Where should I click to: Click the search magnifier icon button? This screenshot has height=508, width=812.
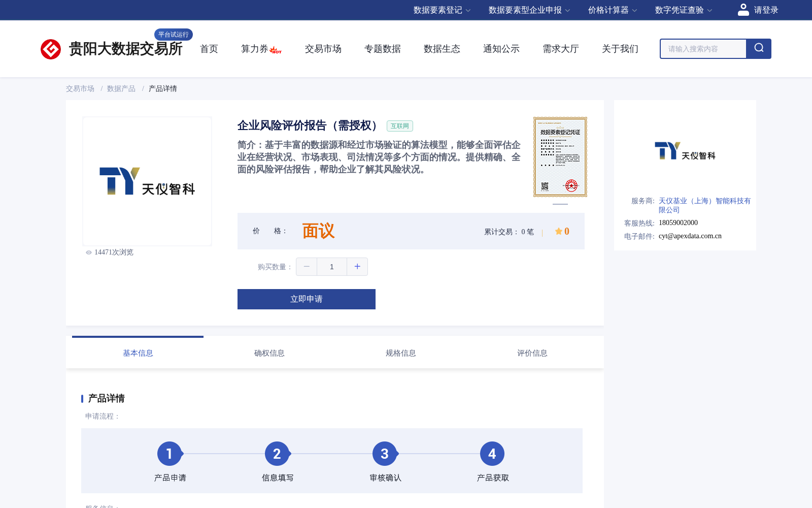[x=759, y=49]
